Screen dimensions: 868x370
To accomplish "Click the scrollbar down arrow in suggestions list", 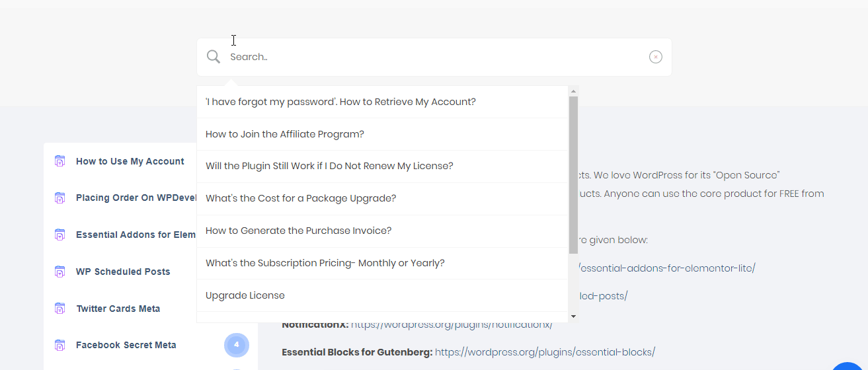I will (x=573, y=316).
